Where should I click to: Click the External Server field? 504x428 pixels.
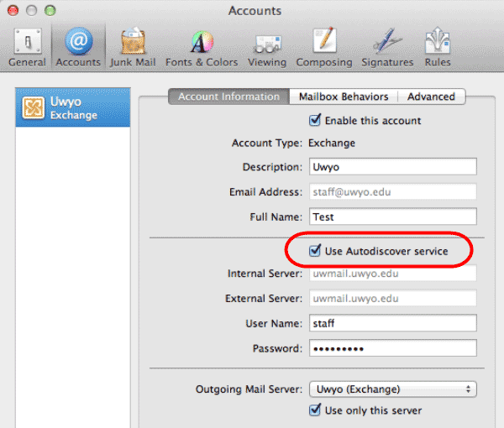pos(393,298)
